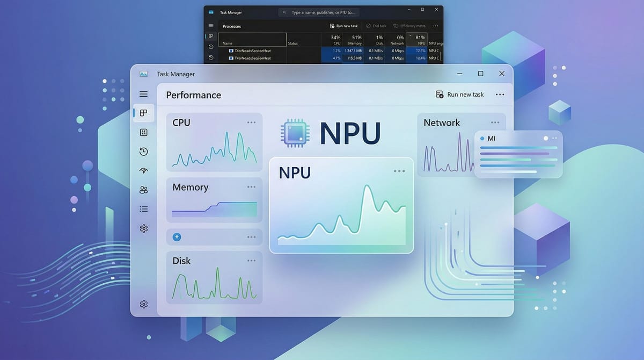The width and height of the screenshot is (644, 360).
Task: Select the Services gear icon
Action: tap(143, 228)
